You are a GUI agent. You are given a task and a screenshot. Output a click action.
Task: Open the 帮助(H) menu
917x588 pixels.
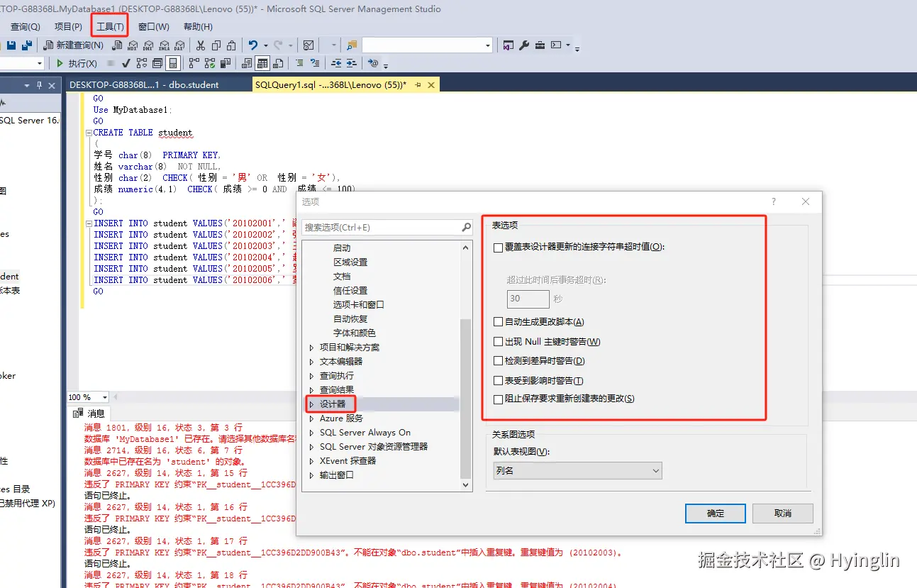pyautogui.click(x=198, y=27)
